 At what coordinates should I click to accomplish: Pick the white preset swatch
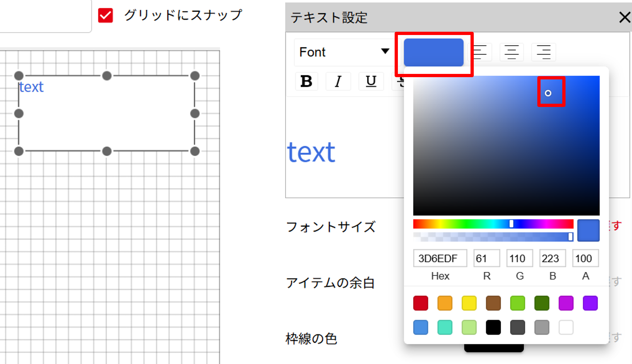tap(566, 327)
